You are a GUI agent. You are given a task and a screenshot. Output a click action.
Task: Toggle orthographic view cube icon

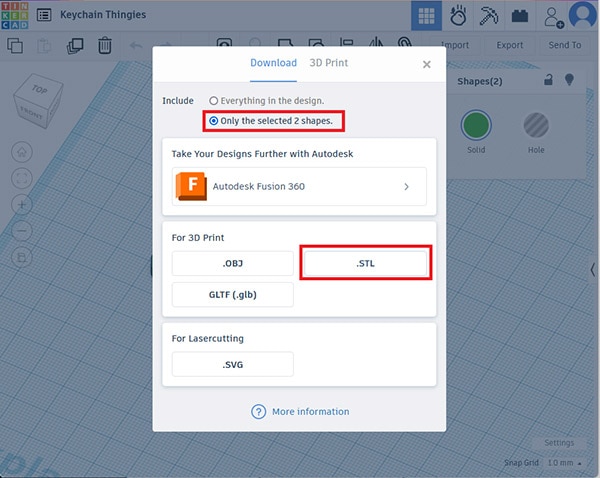[x=22, y=257]
